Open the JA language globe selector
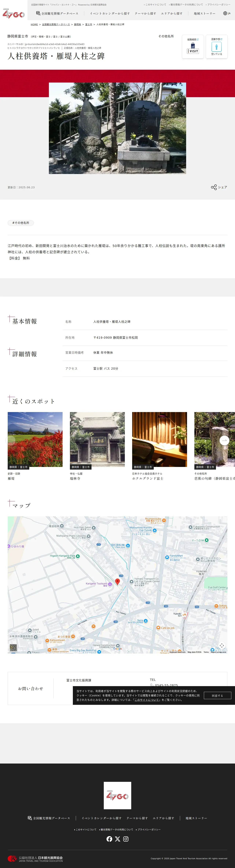 227,14
